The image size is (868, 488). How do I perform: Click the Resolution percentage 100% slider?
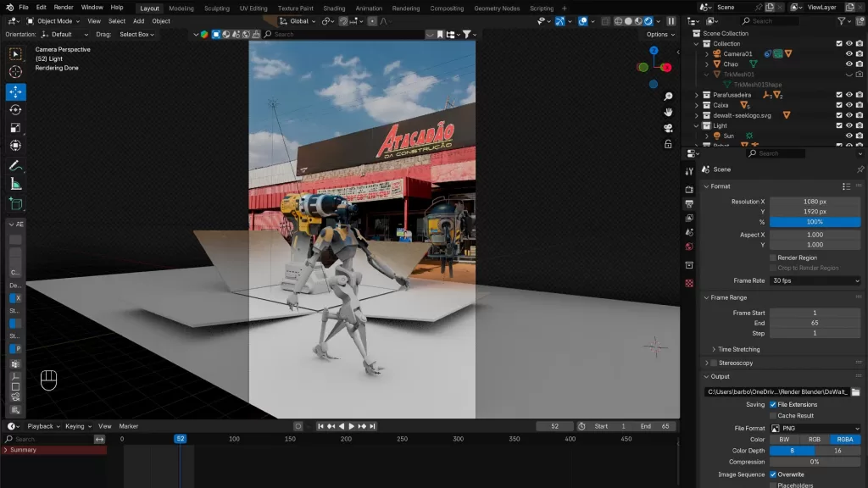pyautogui.click(x=815, y=222)
